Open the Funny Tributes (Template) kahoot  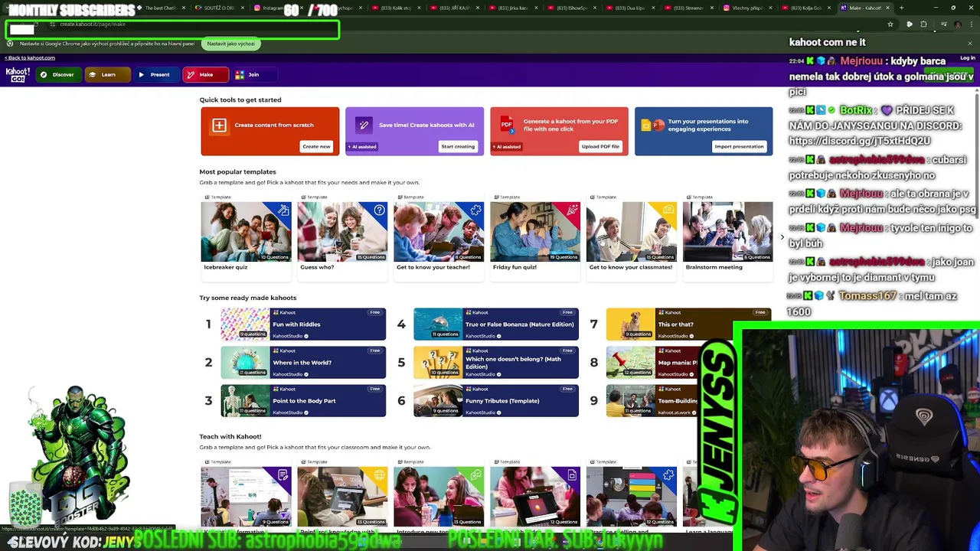coord(496,401)
